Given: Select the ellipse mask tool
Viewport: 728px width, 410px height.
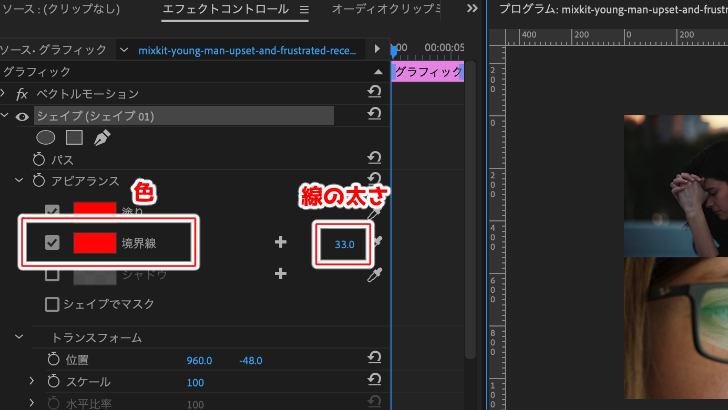Looking at the screenshot, I should [46, 137].
